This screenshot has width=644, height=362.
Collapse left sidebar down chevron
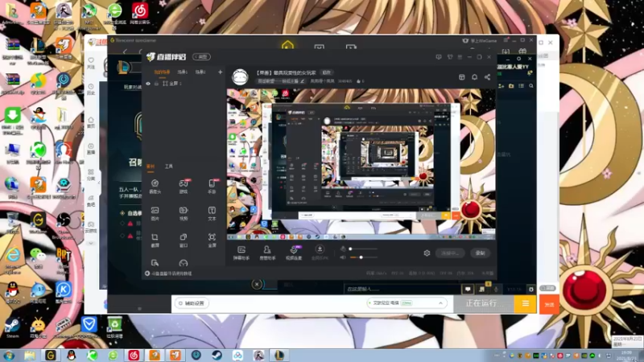[x=91, y=244]
